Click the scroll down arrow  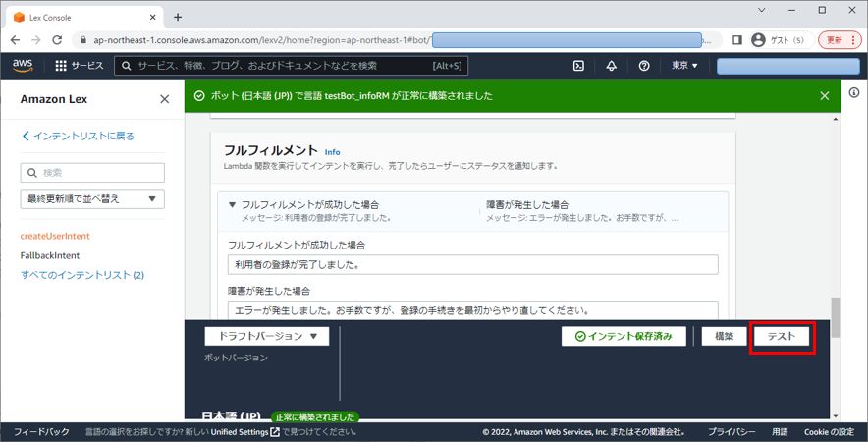click(836, 415)
